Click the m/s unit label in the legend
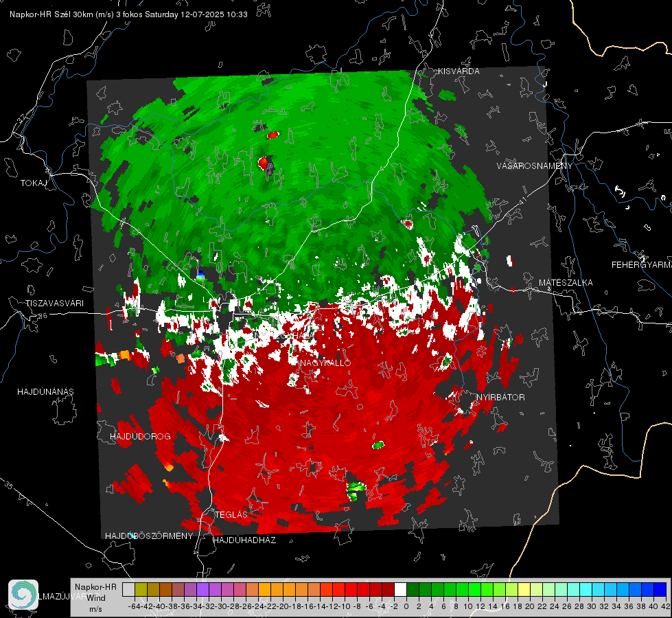672x618 pixels. coord(95,609)
